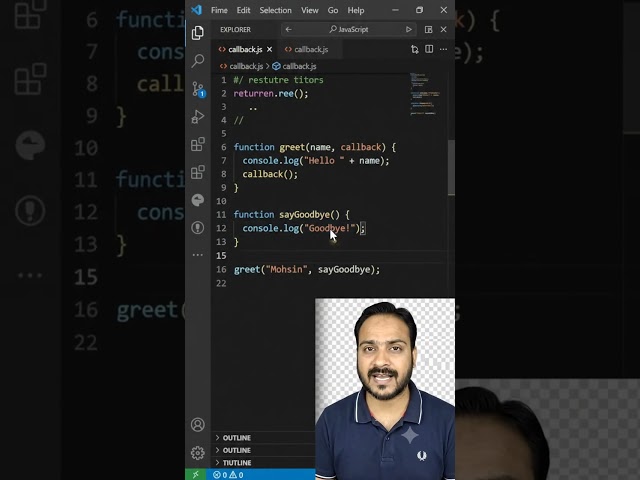Click the greet function name on line 6

click(x=292, y=147)
